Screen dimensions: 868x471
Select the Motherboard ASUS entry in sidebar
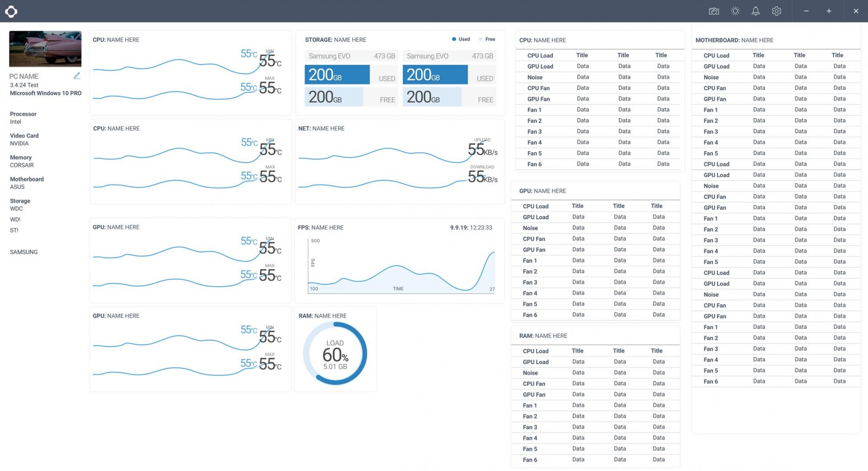coord(27,183)
